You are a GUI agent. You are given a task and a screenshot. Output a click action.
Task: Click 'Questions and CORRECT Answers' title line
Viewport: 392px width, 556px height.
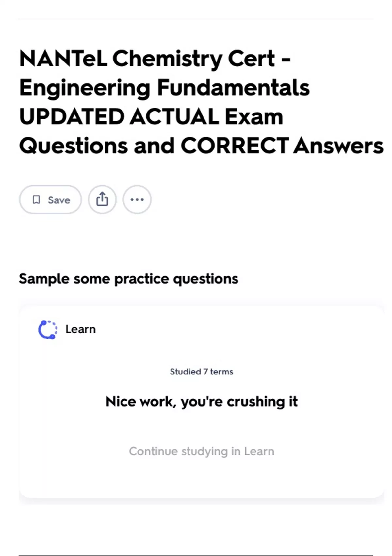pyautogui.click(x=201, y=146)
